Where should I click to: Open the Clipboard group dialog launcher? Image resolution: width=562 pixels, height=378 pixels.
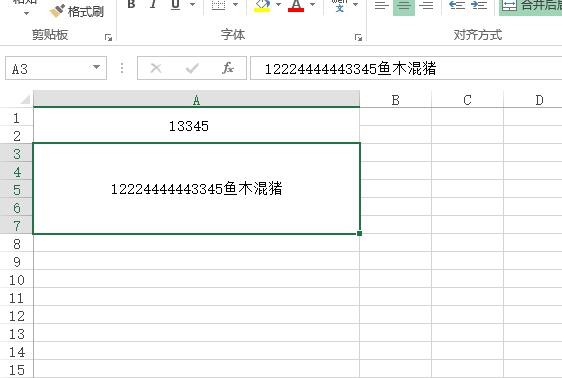point(108,37)
